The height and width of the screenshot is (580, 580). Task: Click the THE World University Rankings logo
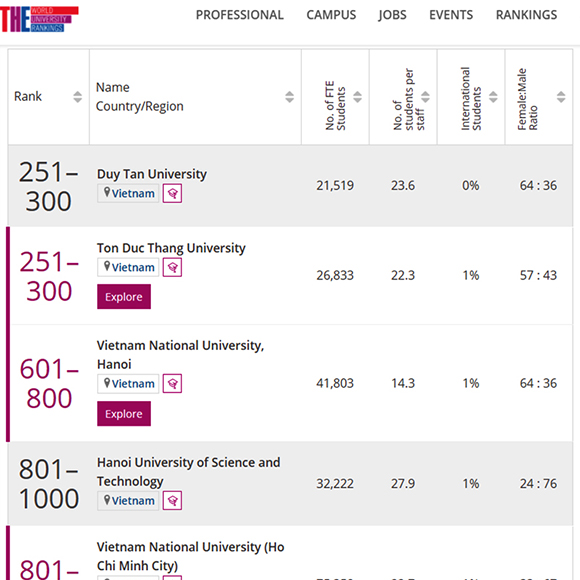39,19
